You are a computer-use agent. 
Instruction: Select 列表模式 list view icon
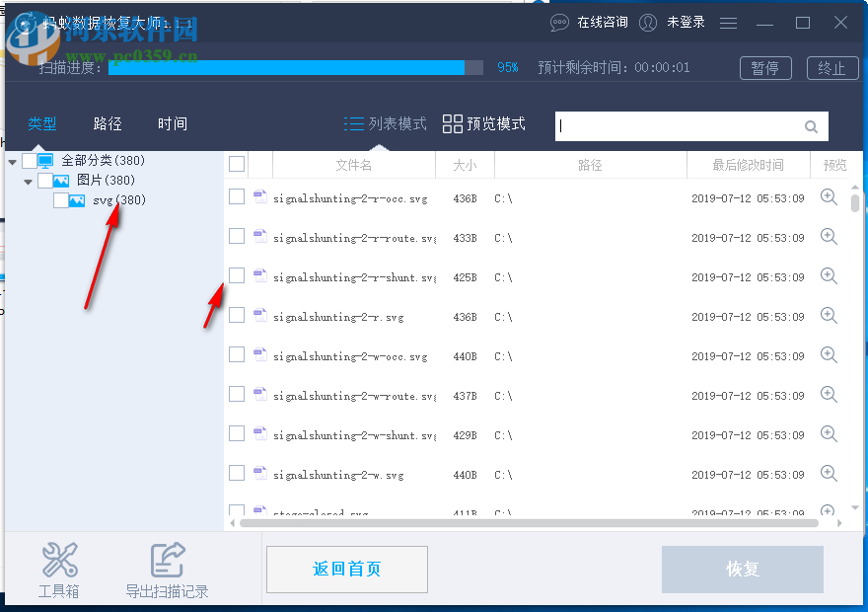pos(355,124)
